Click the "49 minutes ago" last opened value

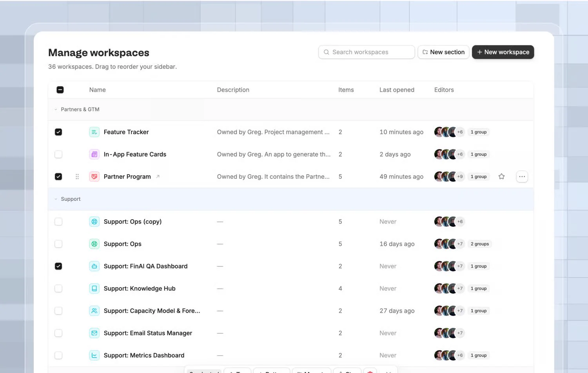click(401, 177)
